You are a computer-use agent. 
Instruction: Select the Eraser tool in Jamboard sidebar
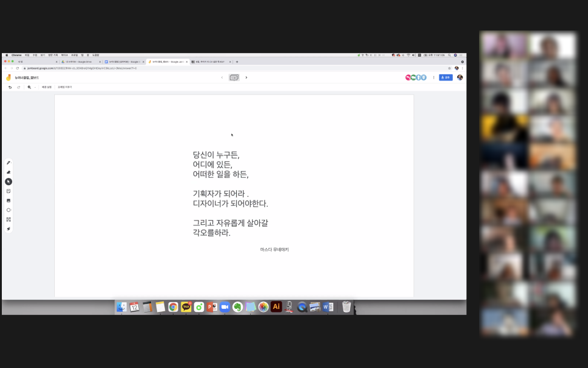tap(9, 172)
